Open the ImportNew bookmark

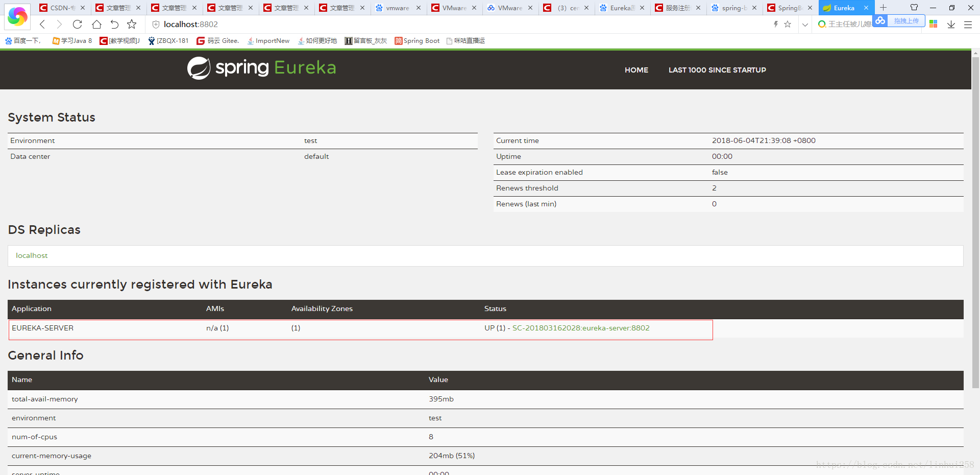(x=268, y=41)
